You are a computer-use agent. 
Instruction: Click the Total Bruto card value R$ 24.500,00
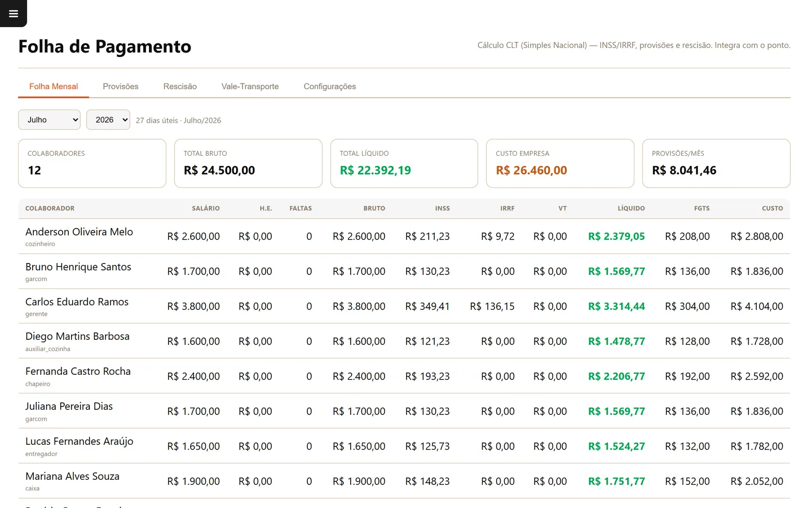[x=219, y=170]
